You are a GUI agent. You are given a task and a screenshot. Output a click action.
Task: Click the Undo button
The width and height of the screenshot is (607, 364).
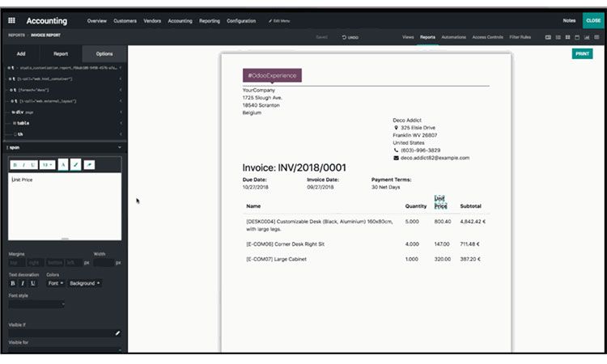point(350,37)
